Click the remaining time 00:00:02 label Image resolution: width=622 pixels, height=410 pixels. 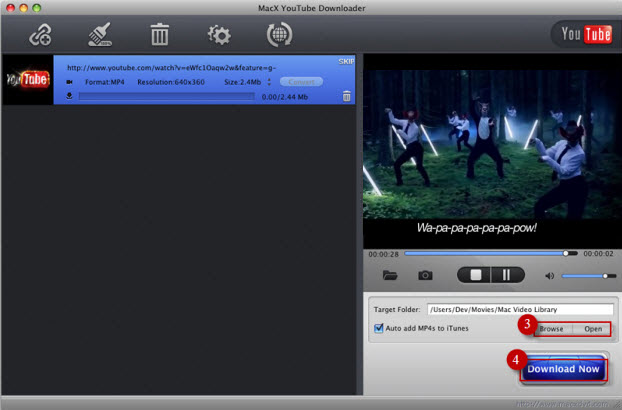point(598,254)
